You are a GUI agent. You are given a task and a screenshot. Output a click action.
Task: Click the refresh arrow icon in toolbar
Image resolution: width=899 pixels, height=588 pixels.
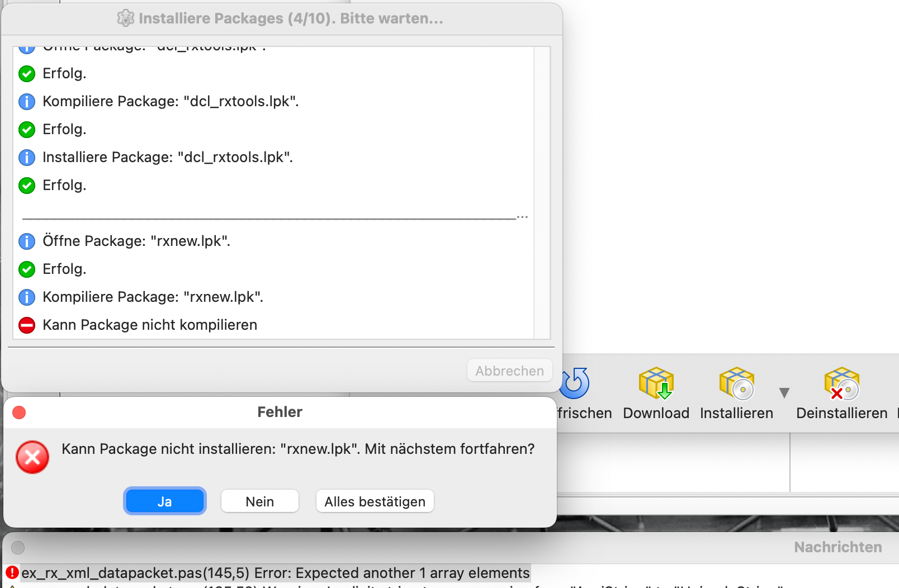tap(575, 383)
